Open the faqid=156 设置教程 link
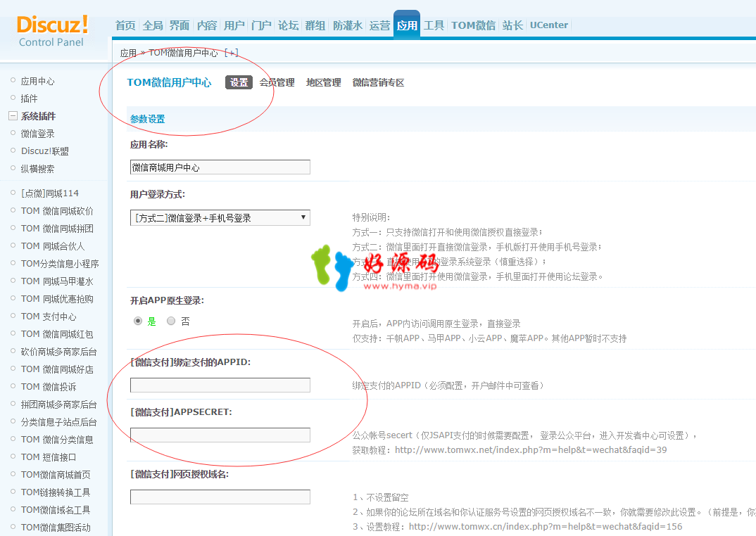Image resolution: width=756 pixels, height=536 pixels. (546, 526)
